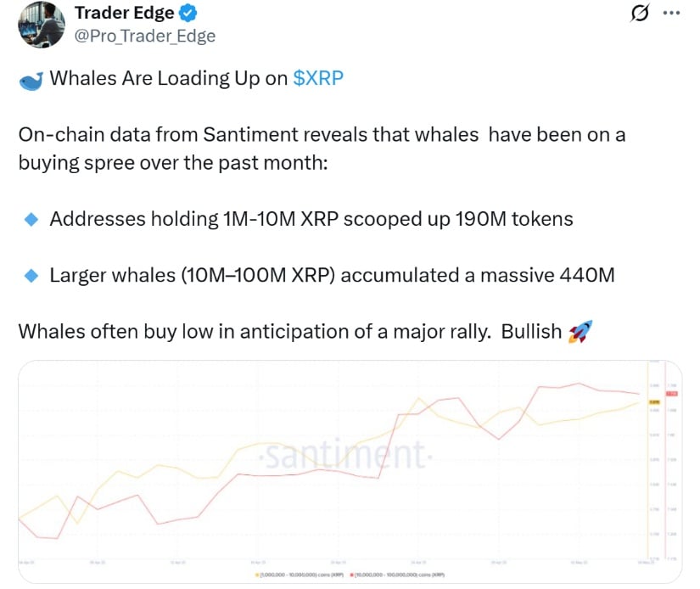The height and width of the screenshot is (589, 700).
Task: Click the yellow line's peak on chart
Action: (x=419, y=398)
